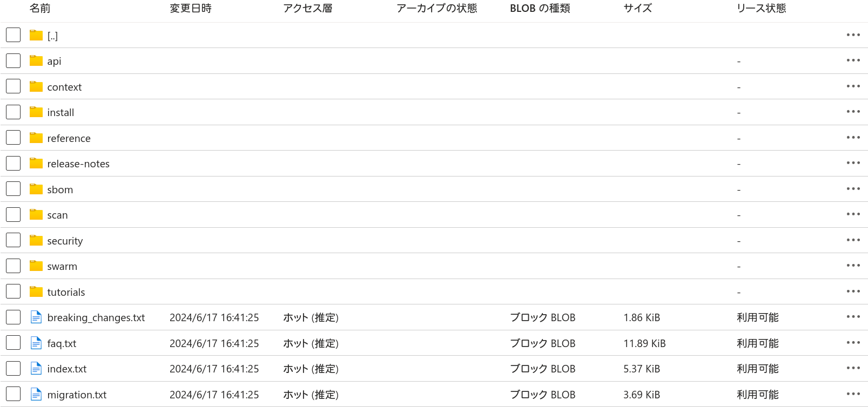Check the box next to swarm
This screenshot has width=868, height=407.
13,266
